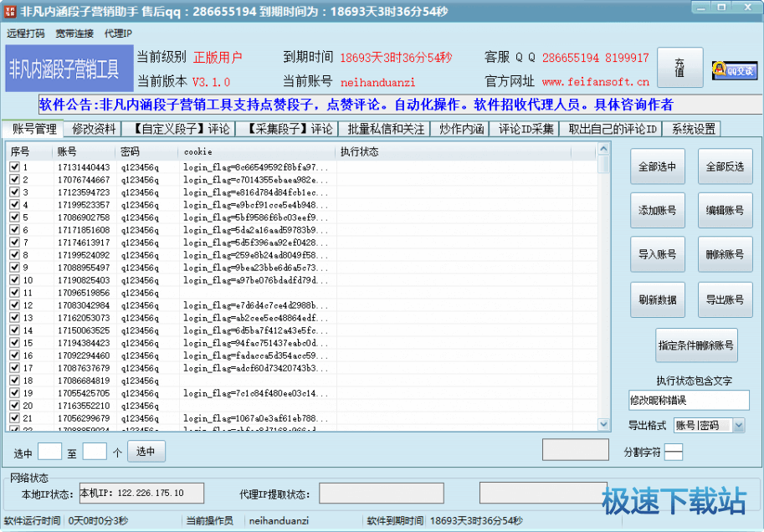Open the 批量私信和关注 tab
764x532 pixels.
(386, 129)
